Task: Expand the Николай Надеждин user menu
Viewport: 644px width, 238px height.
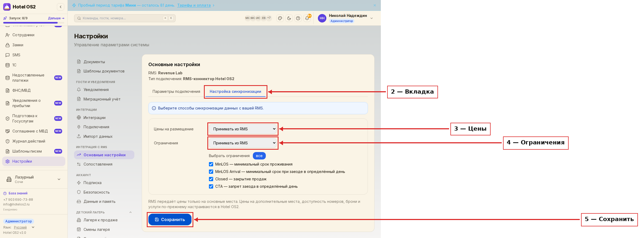Action: (345, 18)
